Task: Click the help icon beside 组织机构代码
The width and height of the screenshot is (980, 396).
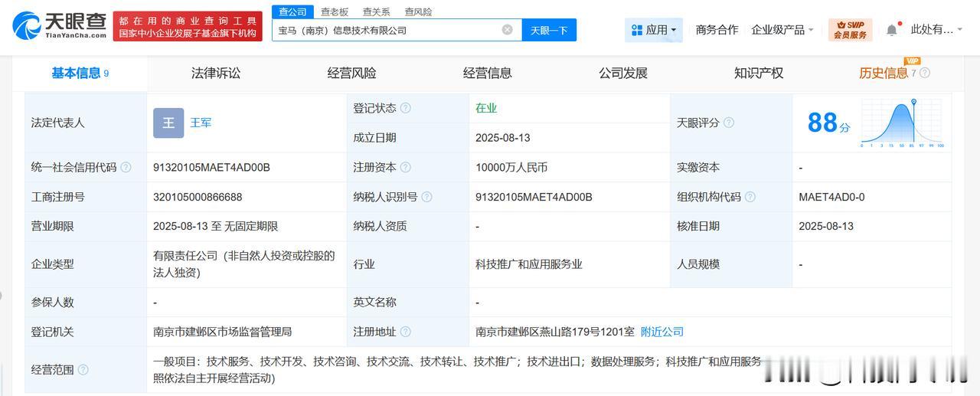Action: click(x=750, y=197)
